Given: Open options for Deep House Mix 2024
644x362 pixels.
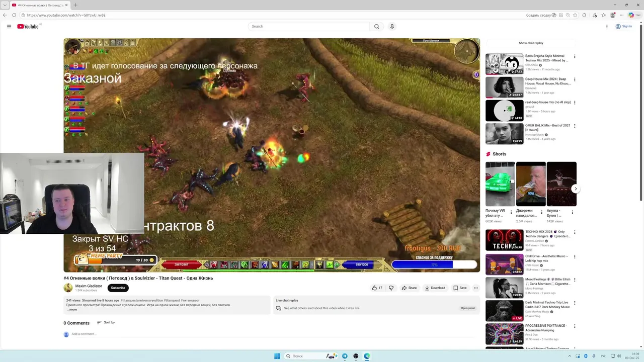Looking at the screenshot, I should (575, 79).
